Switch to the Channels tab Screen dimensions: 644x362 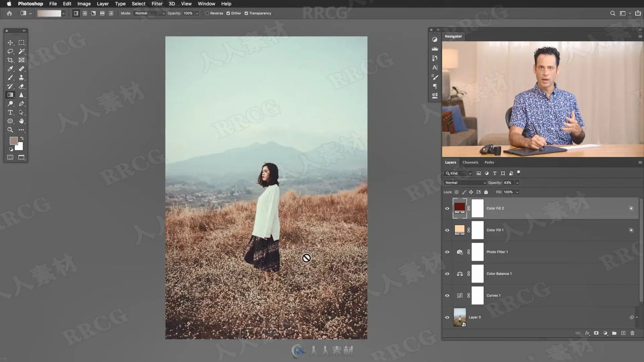click(470, 162)
